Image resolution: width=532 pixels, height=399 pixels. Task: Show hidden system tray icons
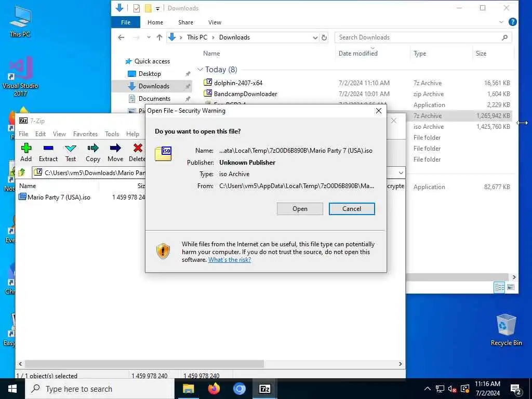click(x=428, y=389)
